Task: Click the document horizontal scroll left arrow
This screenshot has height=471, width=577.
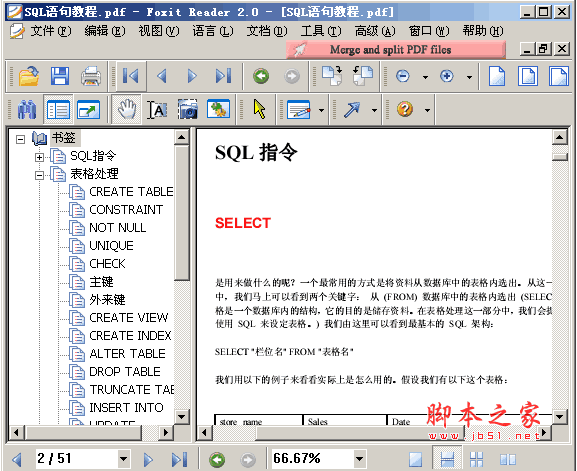Action: tap(204, 432)
